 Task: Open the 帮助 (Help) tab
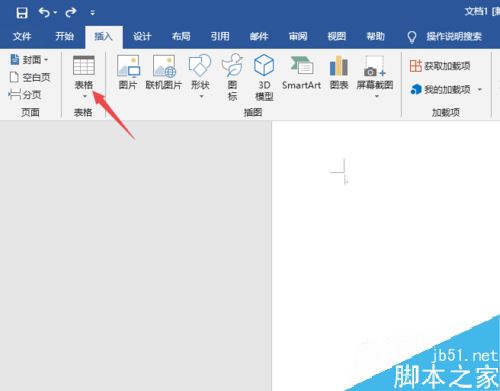(x=376, y=36)
